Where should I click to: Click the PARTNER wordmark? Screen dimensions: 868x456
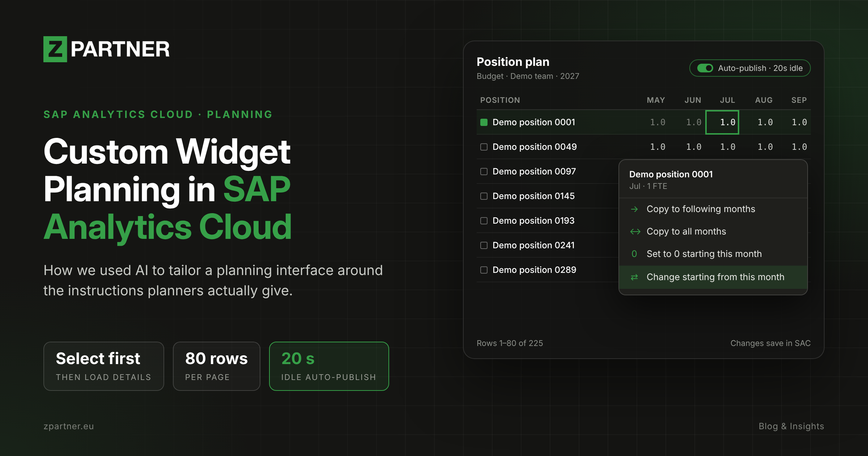click(x=120, y=49)
